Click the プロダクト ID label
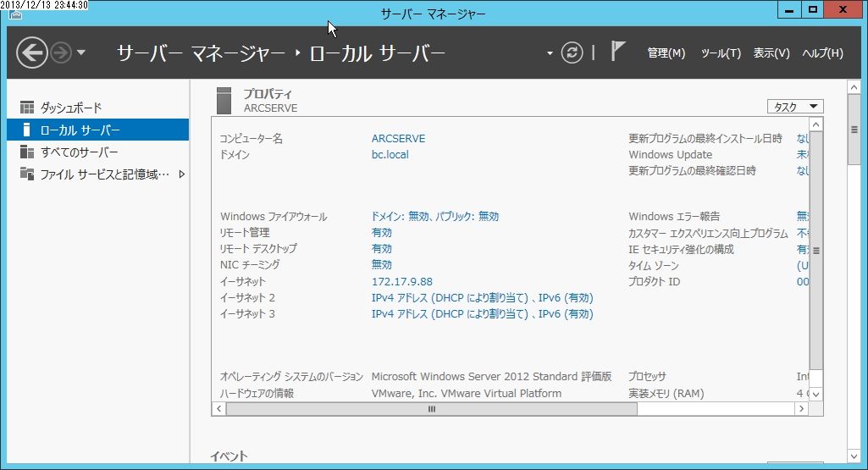The height and width of the screenshot is (470, 868). coord(654,281)
